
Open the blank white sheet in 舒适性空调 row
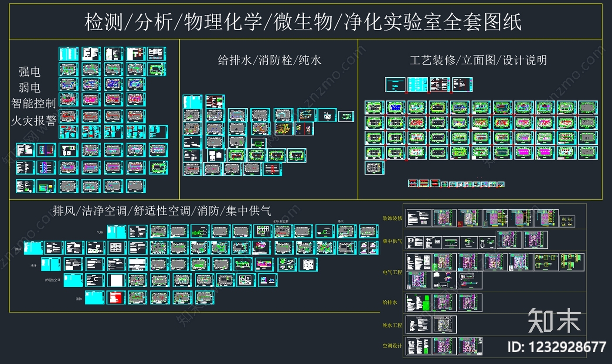pyautogui.click(x=117, y=280)
